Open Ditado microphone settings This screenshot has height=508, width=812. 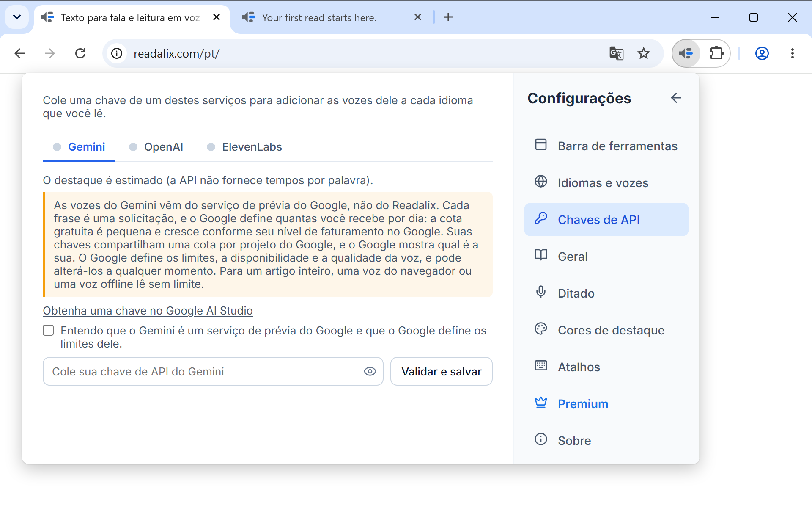point(606,293)
